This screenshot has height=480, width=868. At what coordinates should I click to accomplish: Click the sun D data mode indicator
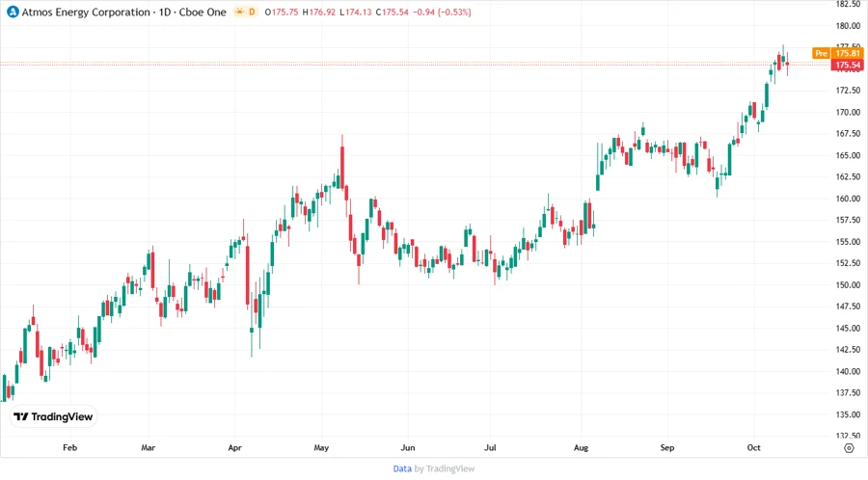246,12
